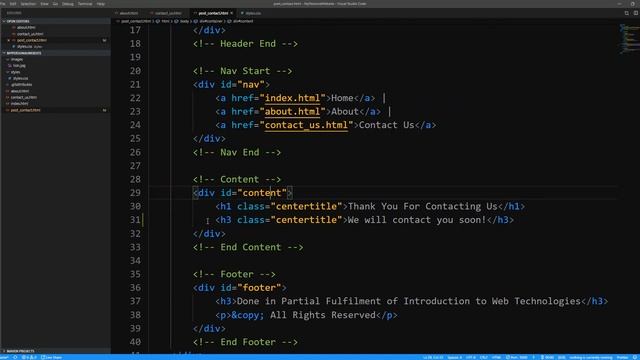Change the HTML language mode
This screenshot has height=360, width=640.
pos(496,357)
